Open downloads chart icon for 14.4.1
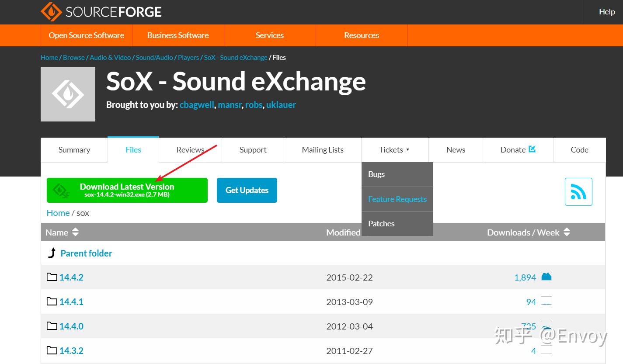This screenshot has height=364, width=623. (546, 301)
